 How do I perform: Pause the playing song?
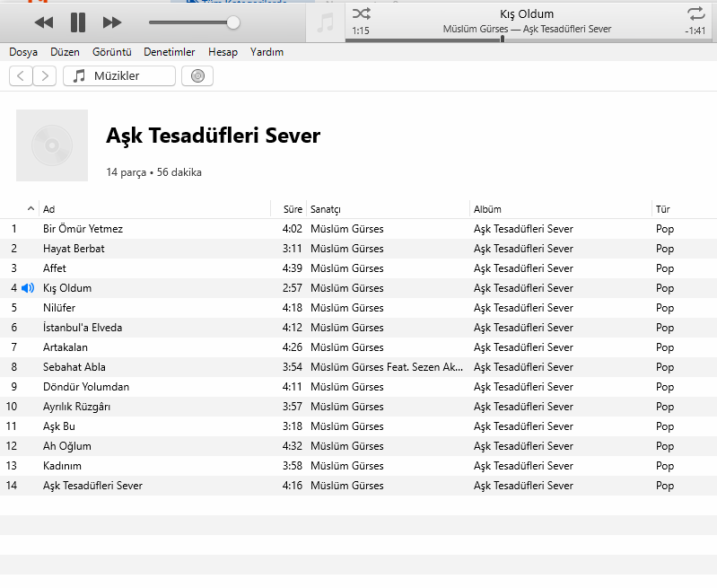click(x=78, y=22)
